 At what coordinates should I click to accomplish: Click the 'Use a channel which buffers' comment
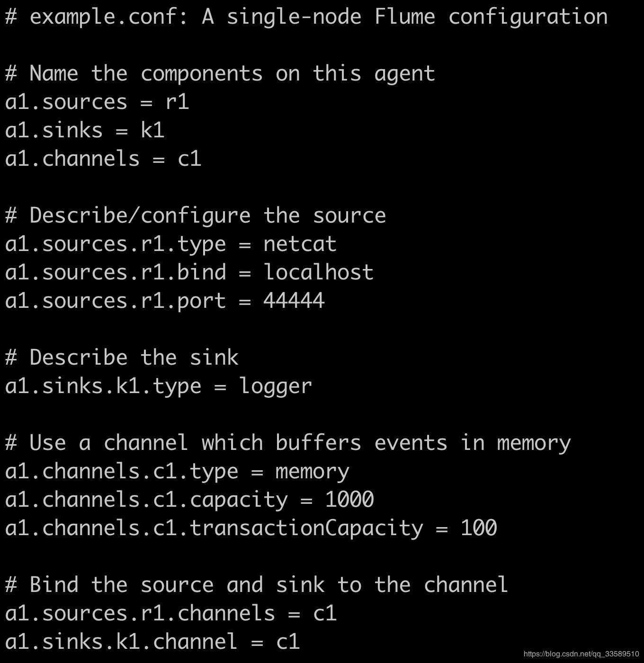tap(287, 443)
